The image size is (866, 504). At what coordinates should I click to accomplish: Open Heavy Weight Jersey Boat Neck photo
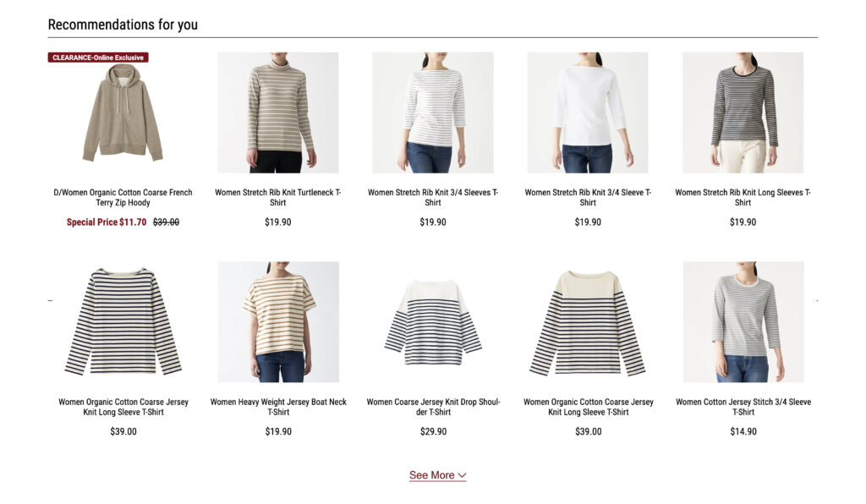point(278,322)
